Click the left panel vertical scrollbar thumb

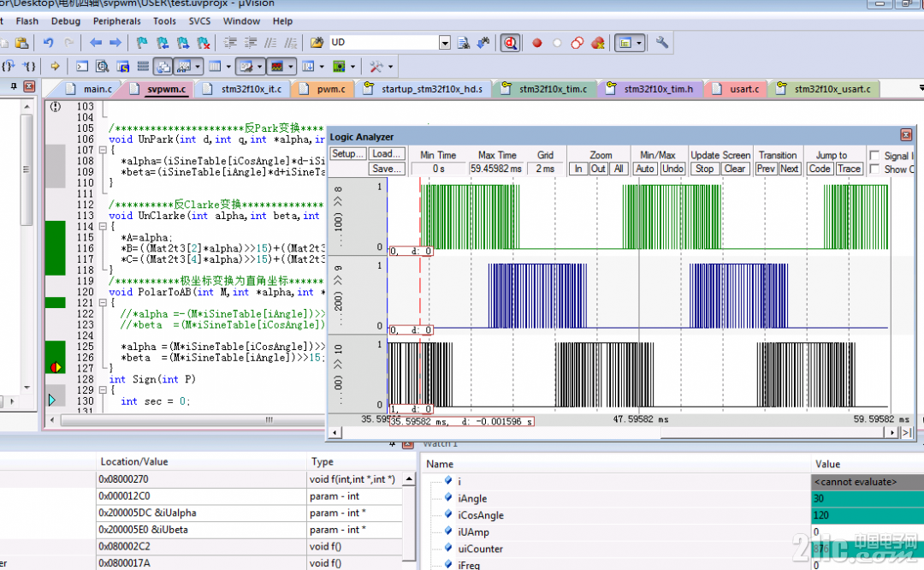(26, 169)
